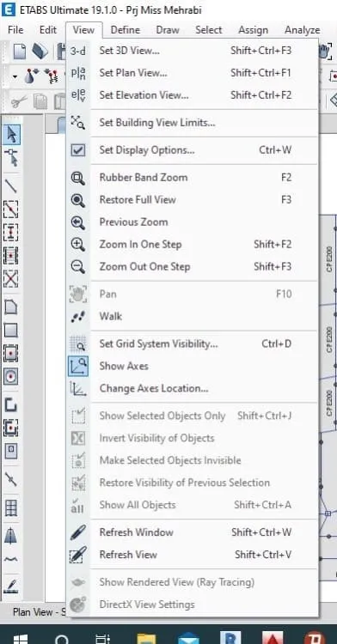This screenshot has width=337, height=644.
Task: Open the Define menu
Action: pos(125,30)
